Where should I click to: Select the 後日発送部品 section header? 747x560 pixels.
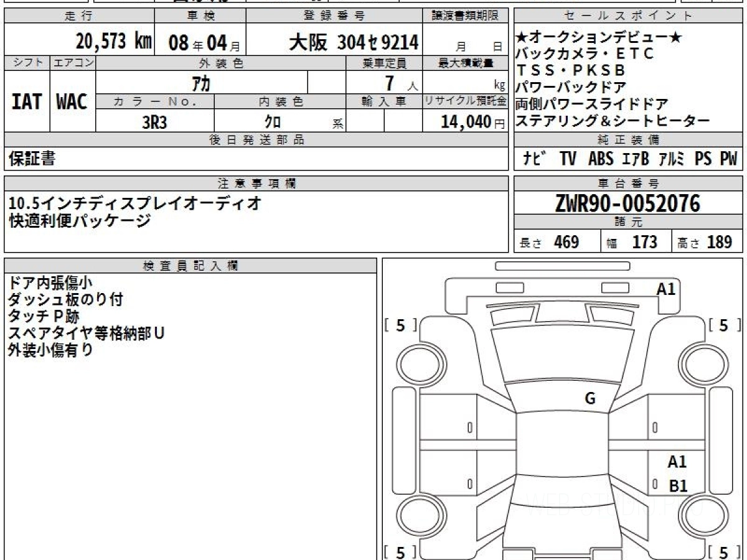[256, 140]
